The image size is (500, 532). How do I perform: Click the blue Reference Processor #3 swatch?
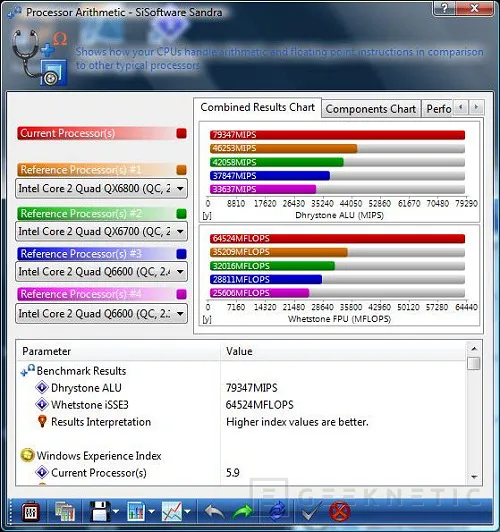click(181, 254)
